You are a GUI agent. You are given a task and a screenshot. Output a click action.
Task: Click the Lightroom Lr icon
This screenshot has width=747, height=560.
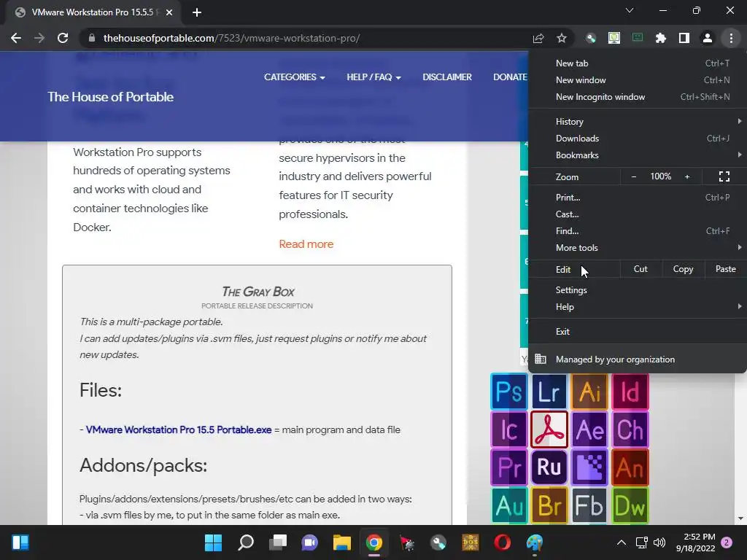(x=549, y=392)
